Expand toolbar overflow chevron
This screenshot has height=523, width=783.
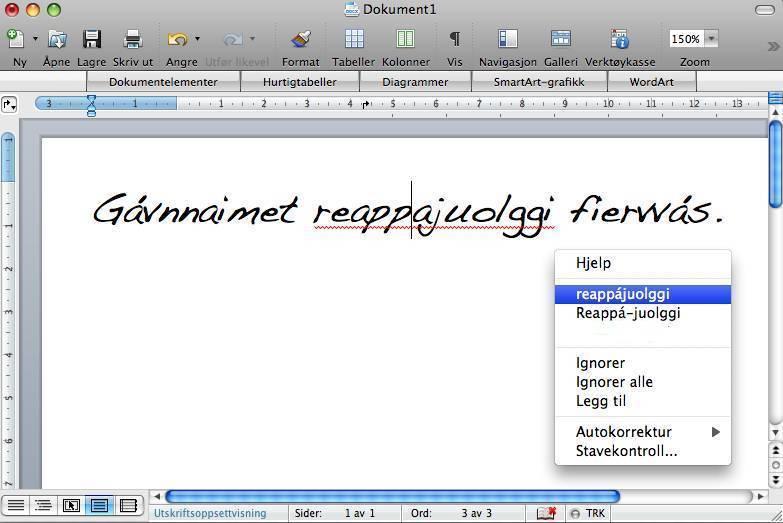point(774,46)
